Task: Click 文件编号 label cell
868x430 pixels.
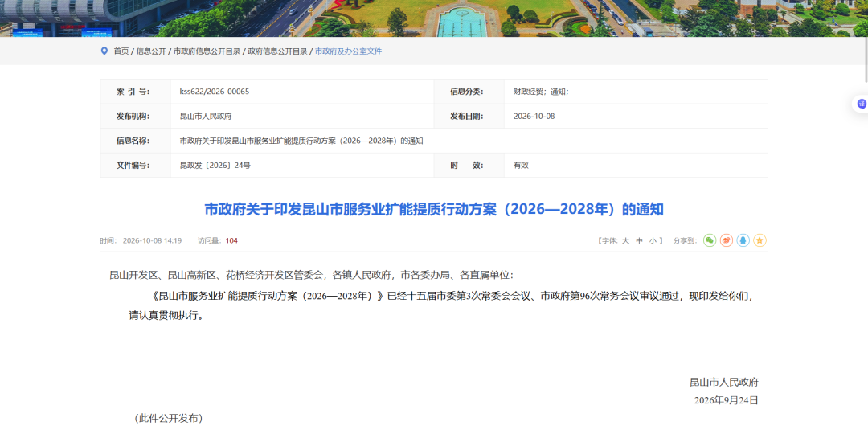Action: [x=136, y=166]
